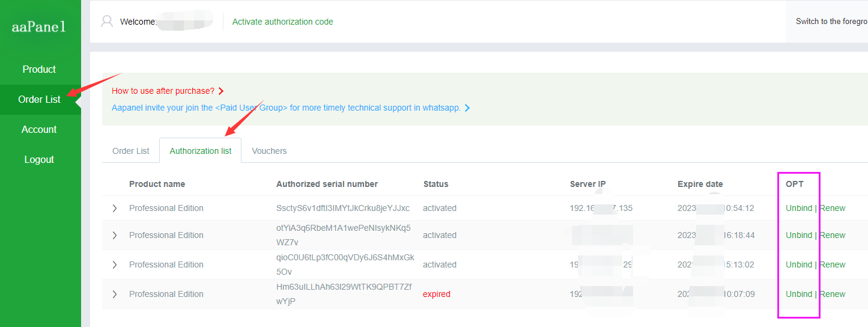
Task: Unbind the first activated license
Action: click(799, 208)
